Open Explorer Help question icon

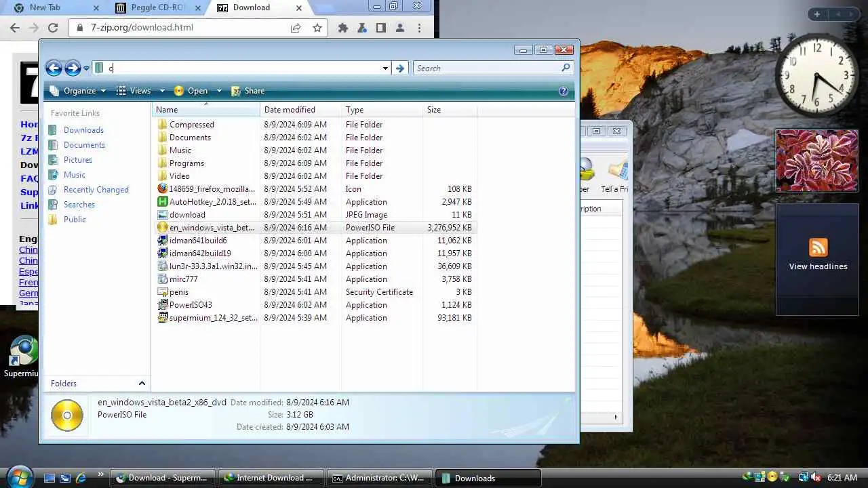click(563, 91)
